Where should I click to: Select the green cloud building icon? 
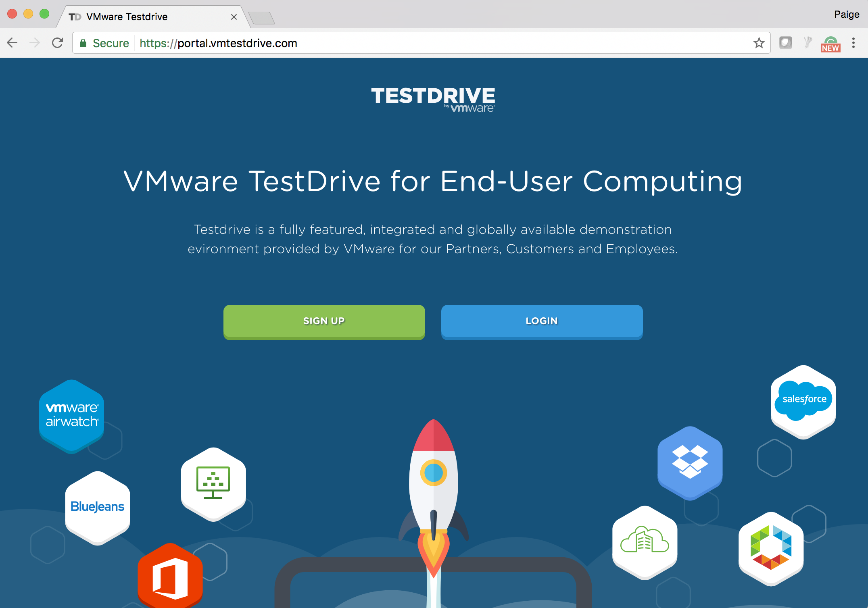[x=645, y=542]
